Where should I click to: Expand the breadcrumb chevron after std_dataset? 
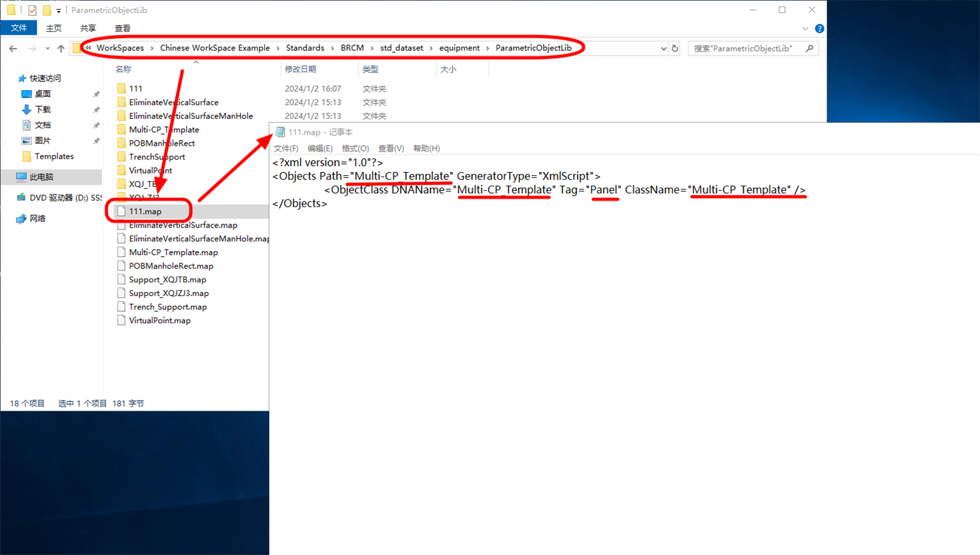[431, 48]
